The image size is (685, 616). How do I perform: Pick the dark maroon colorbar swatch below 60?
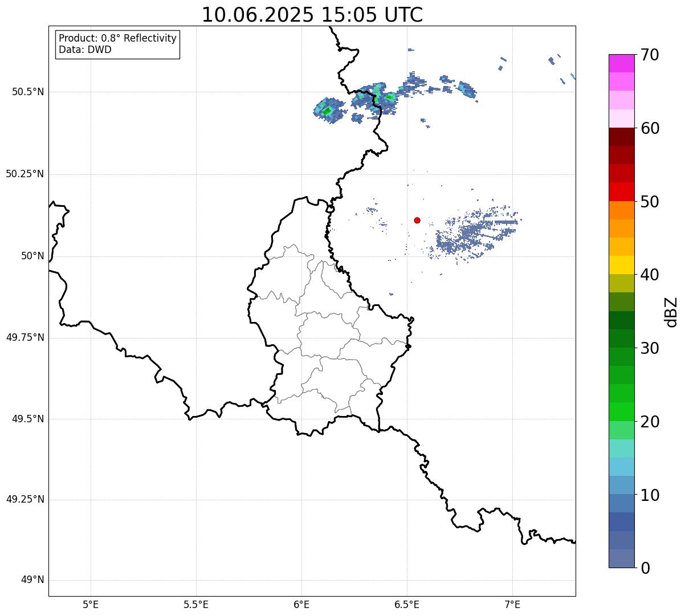pyautogui.click(x=621, y=137)
